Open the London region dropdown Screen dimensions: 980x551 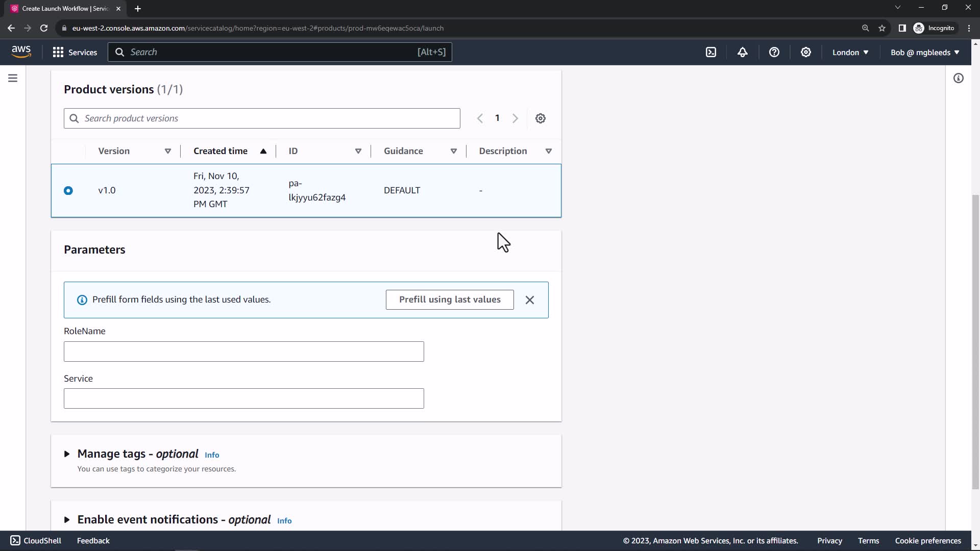pos(850,53)
